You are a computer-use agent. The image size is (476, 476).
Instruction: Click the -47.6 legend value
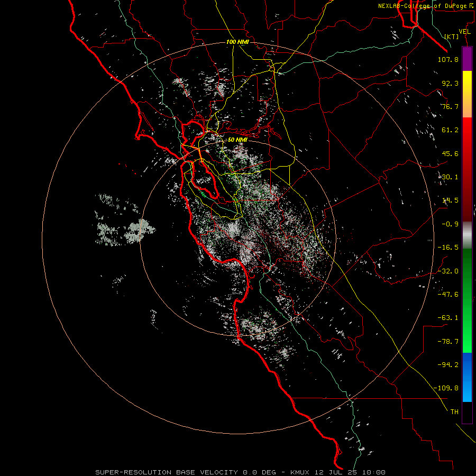pos(448,295)
